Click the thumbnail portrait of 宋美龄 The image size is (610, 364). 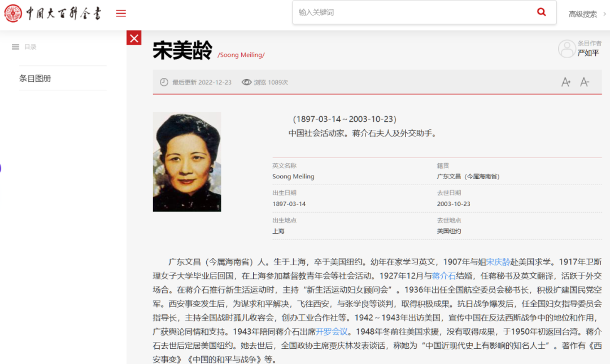[x=186, y=161]
